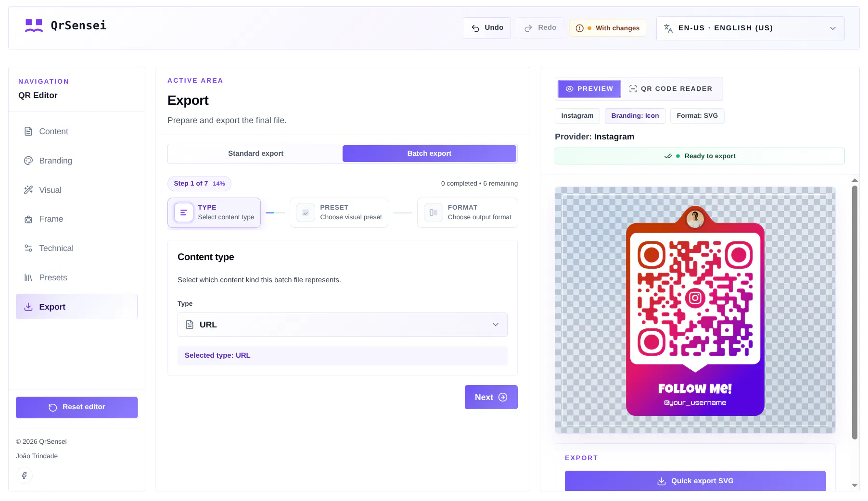
Task: Click the Branding palette icon
Action: click(28, 161)
